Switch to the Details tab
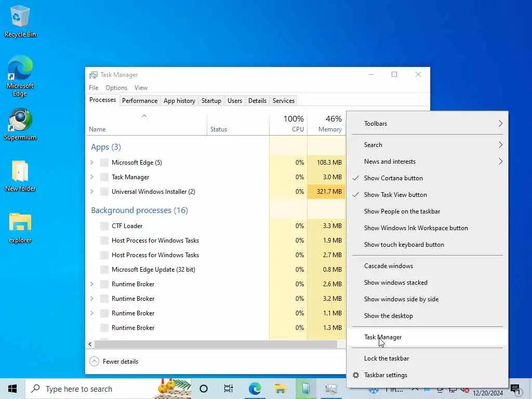Screen dimensions: 532x399 (x=257, y=101)
